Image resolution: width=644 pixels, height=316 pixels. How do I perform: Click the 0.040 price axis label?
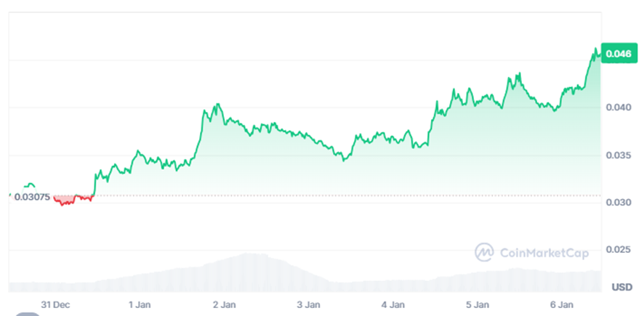click(617, 108)
